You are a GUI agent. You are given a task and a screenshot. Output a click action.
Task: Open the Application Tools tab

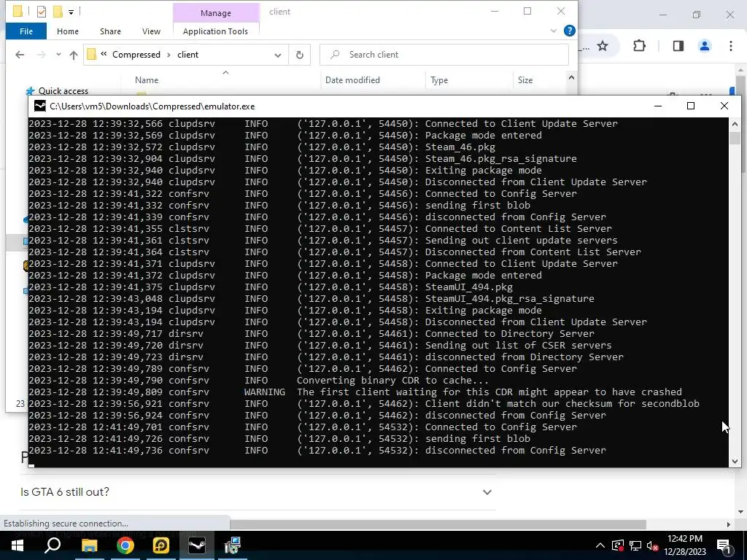click(215, 31)
